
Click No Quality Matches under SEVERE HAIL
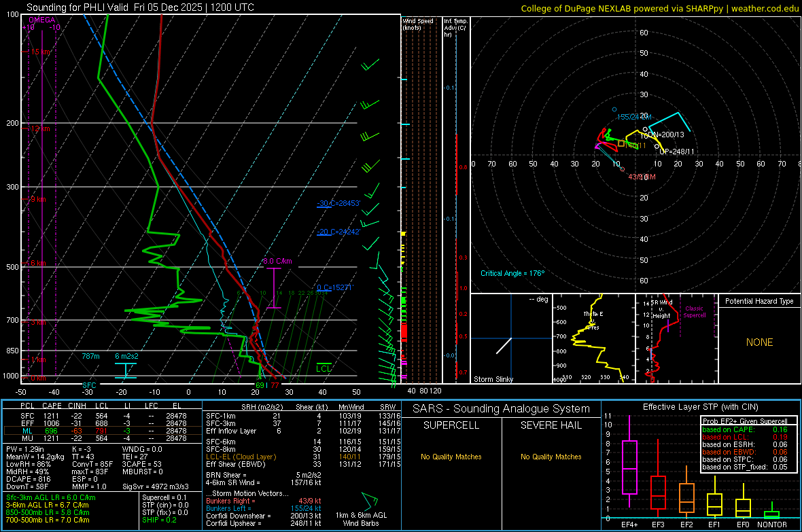coord(551,457)
